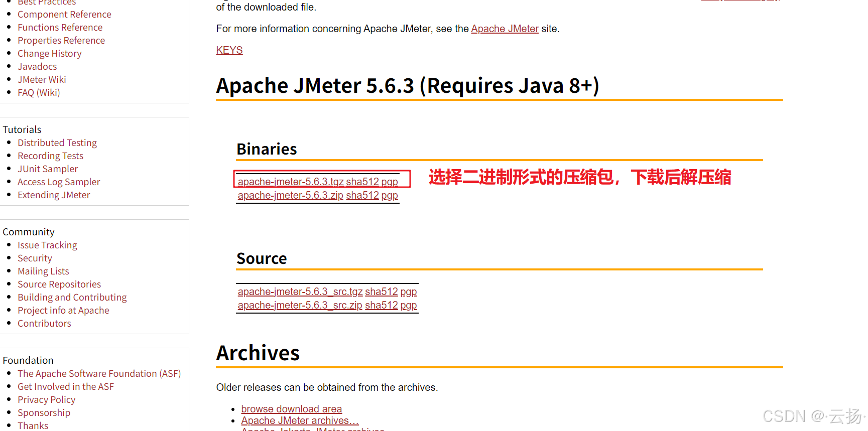Open sha512 for the binary tgz
Viewport: 868px width, 431px height.
click(362, 182)
